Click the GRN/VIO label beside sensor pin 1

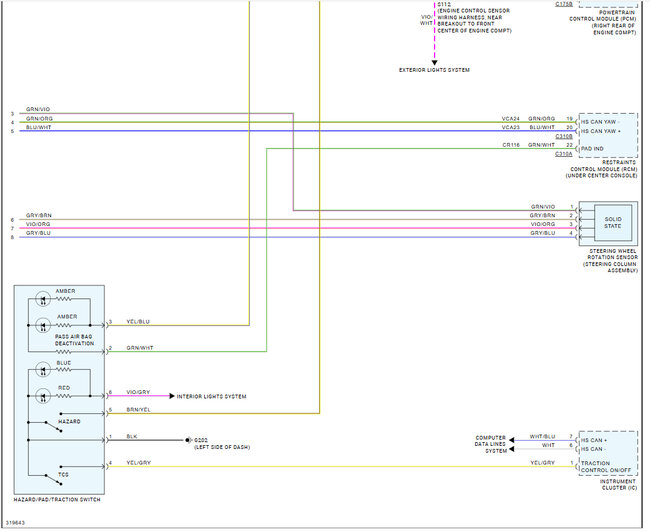click(543, 206)
